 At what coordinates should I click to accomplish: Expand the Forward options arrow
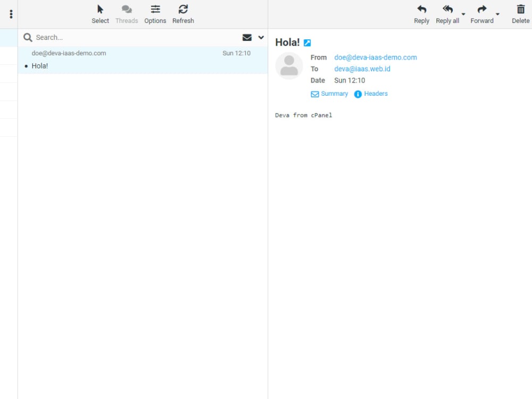(498, 14)
